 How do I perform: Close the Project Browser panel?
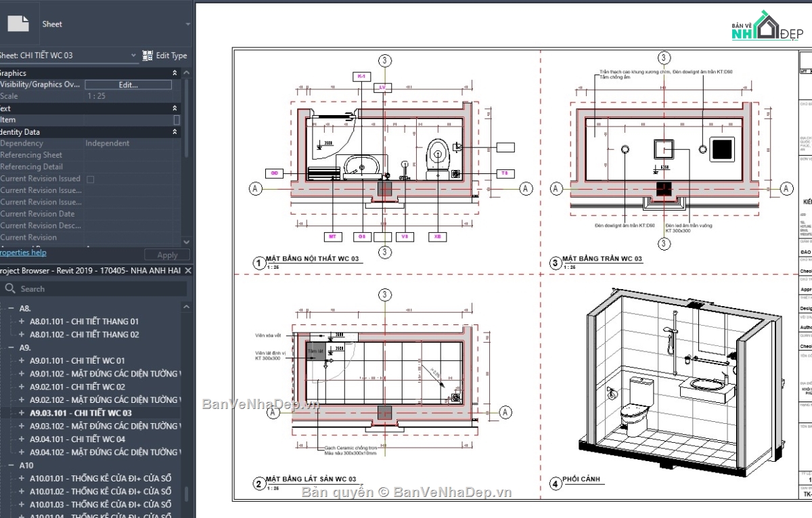tap(189, 271)
